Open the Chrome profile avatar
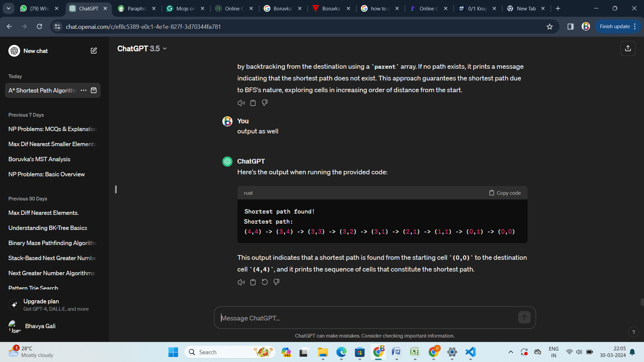 (x=586, y=26)
